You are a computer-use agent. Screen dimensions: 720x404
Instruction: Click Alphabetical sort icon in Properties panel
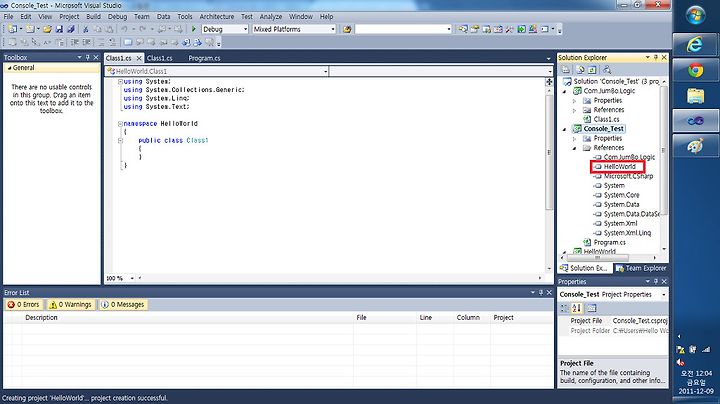pyautogui.click(x=577, y=308)
